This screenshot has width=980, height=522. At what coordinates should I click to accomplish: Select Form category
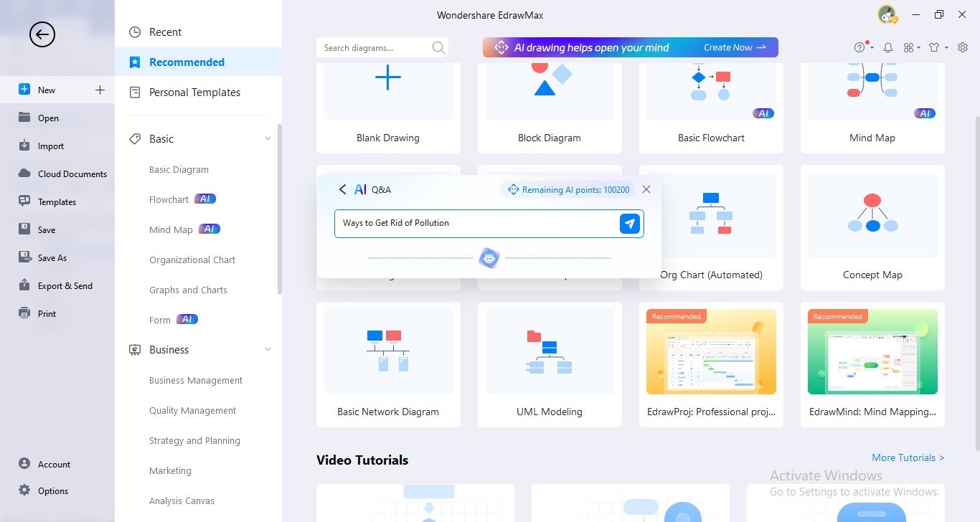[160, 320]
